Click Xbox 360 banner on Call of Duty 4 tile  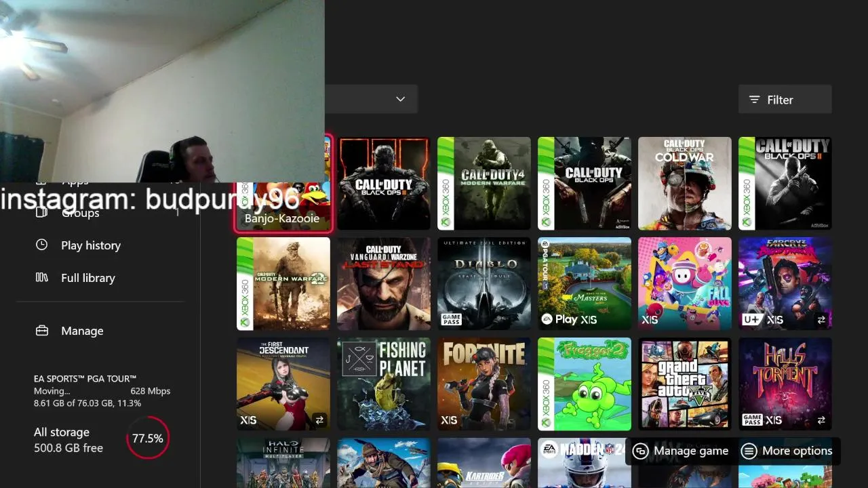pos(446,183)
